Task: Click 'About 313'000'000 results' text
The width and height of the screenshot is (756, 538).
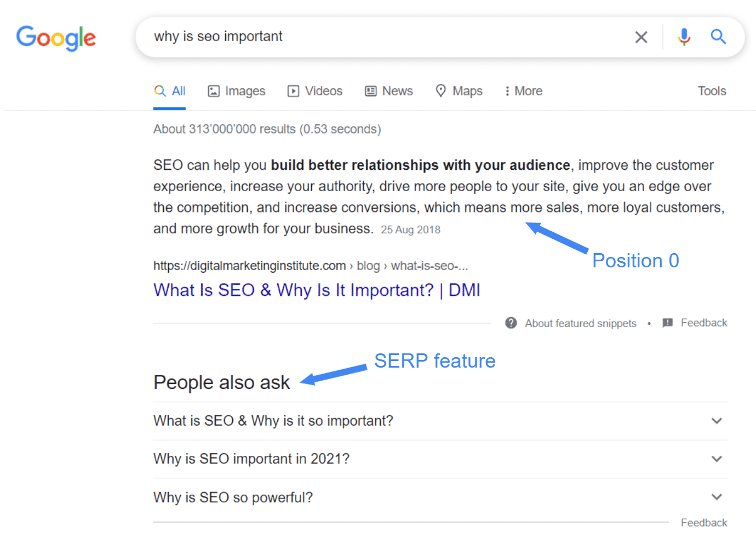Action: [267, 129]
